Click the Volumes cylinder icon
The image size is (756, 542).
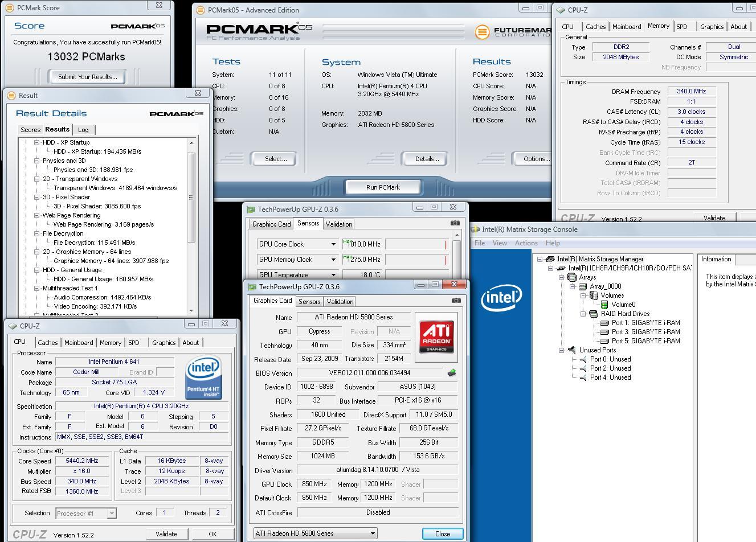click(x=594, y=295)
